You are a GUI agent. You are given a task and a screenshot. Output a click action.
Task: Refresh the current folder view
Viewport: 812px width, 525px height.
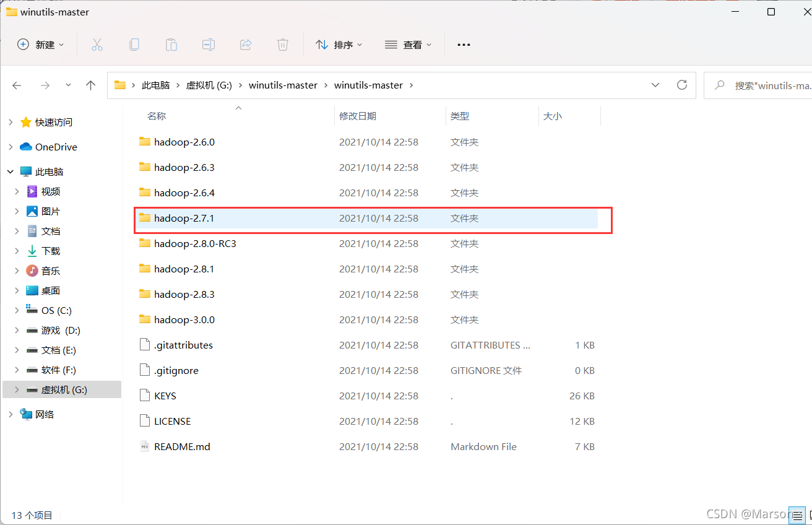tap(682, 85)
